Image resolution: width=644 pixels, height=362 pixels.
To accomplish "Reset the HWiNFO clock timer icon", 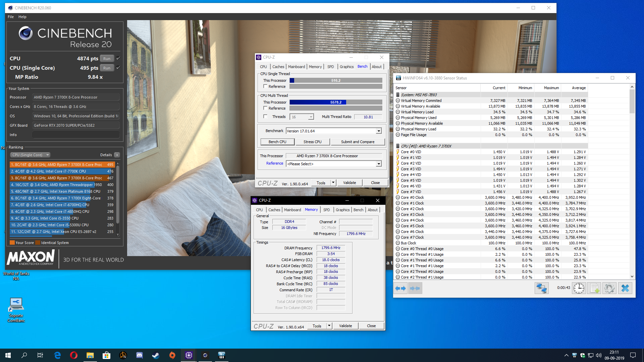I will (579, 288).
